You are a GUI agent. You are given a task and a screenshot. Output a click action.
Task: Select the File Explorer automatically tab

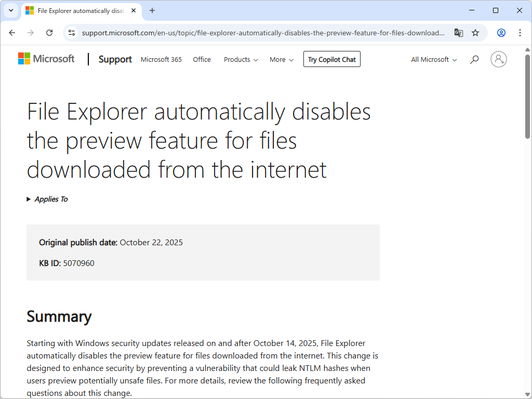click(x=82, y=11)
